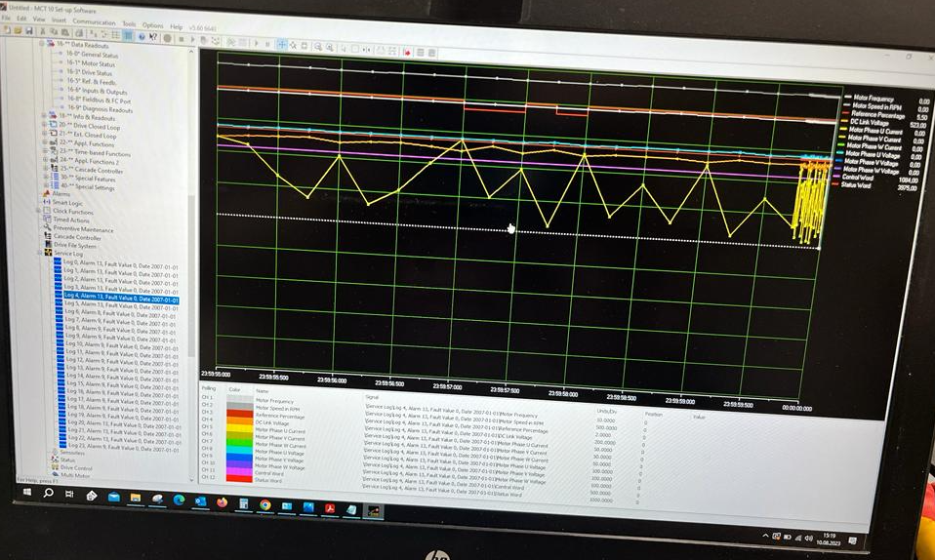Image resolution: width=935 pixels, height=560 pixels.
Task: Select Log 23, Alarm 9 entry
Action: [x=123, y=447]
